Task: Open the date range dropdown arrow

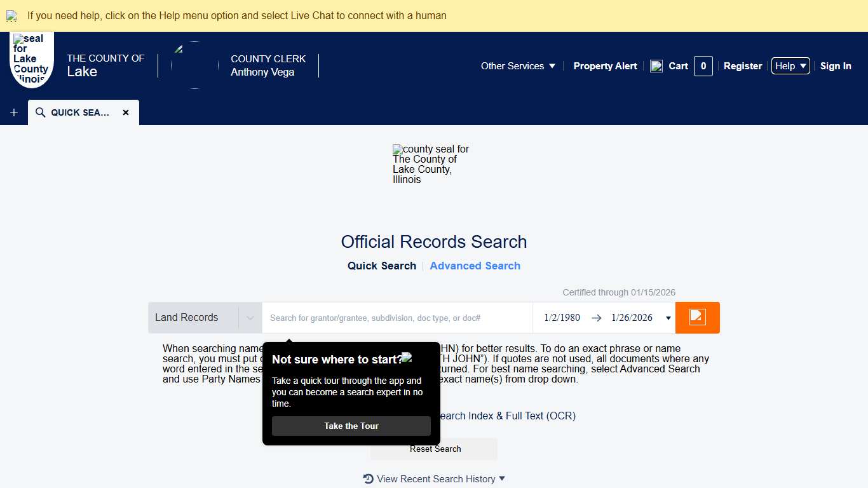Action: [668, 318]
